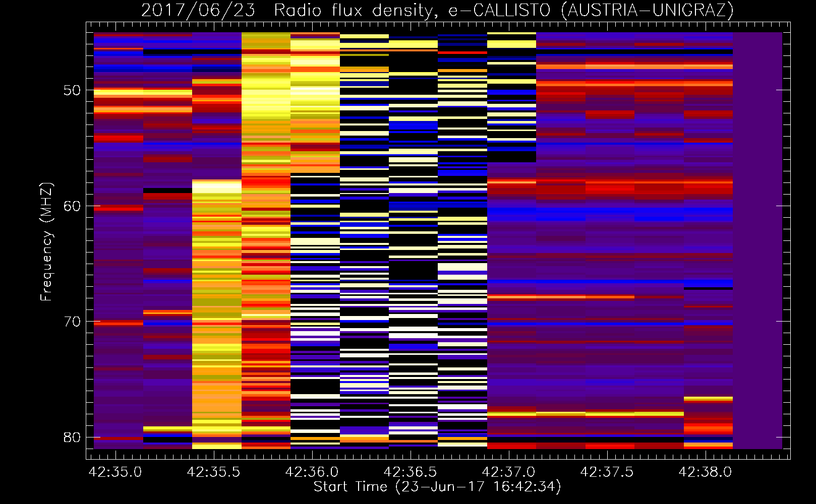Select the 42:35.0 time tick label
This screenshot has height=504, width=816.
click(x=115, y=472)
